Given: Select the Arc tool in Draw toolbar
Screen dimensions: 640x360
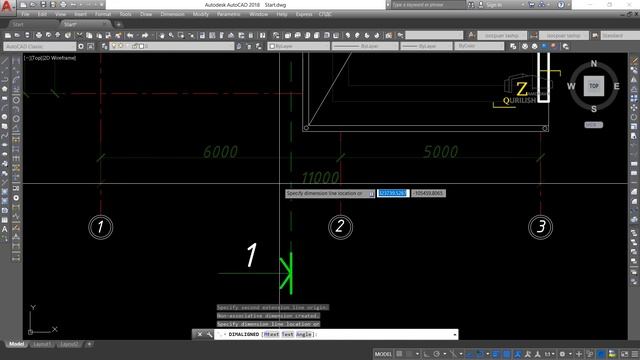Looking at the screenshot, I should pyautogui.click(x=4, y=107).
